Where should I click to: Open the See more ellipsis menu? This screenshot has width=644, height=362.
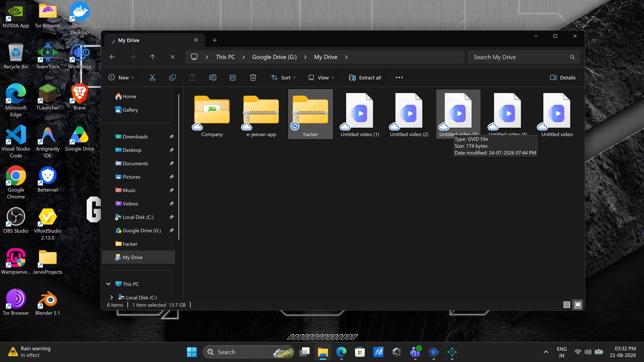[x=399, y=77]
